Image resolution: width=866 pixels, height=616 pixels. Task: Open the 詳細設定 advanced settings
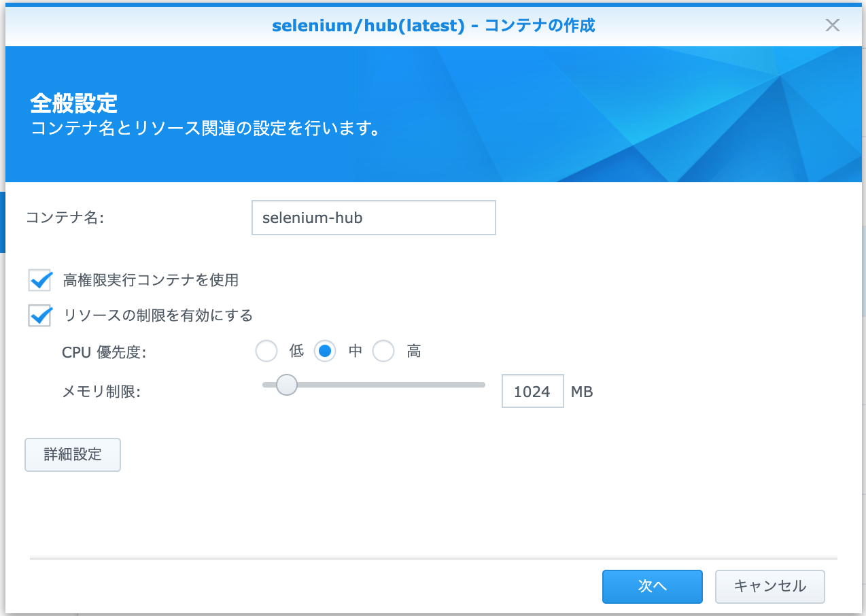(x=72, y=454)
